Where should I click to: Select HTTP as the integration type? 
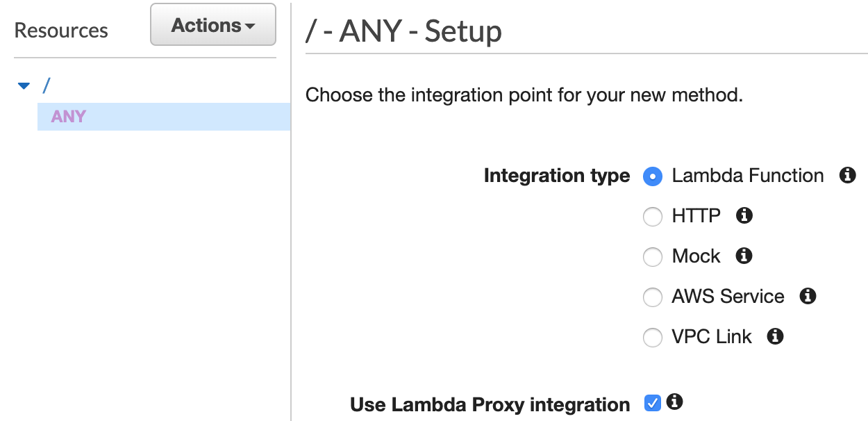tap(652, 217)
